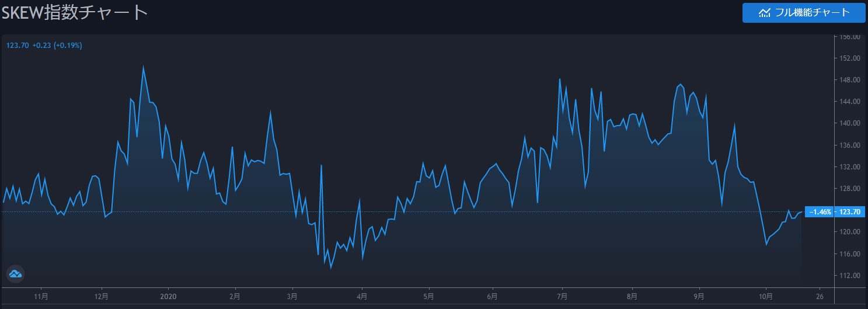This screenshot has height=309, width=868.
Task: Click the SKEW指数チャート title
Action: (74, 13)
